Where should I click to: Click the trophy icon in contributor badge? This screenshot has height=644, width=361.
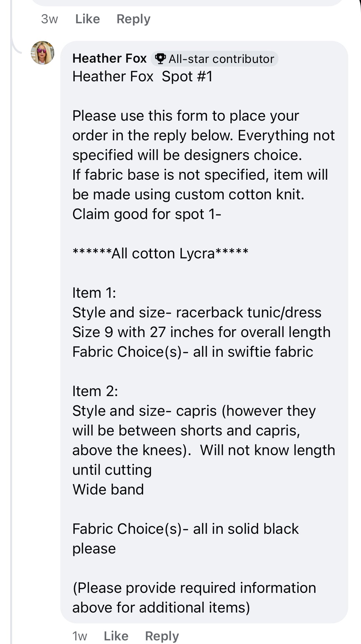[160, 59]
